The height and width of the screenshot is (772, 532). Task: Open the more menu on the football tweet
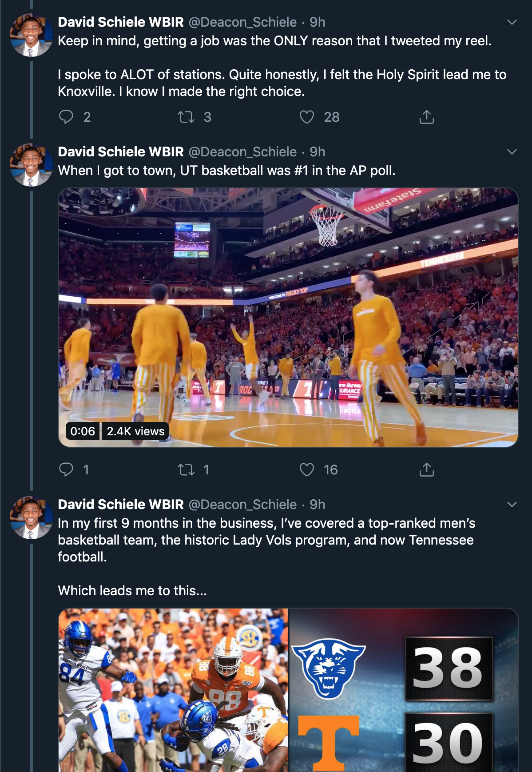pos(512,505)
